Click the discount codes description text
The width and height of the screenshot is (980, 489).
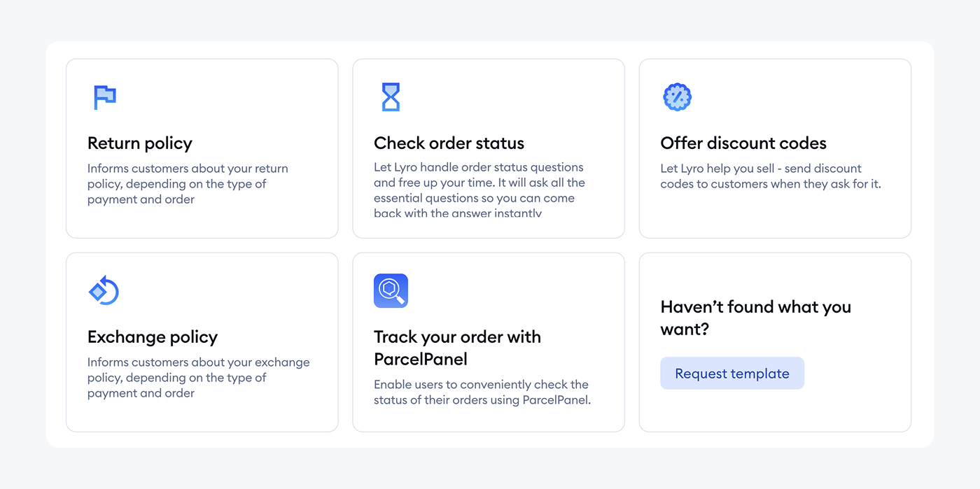point(770,176)
